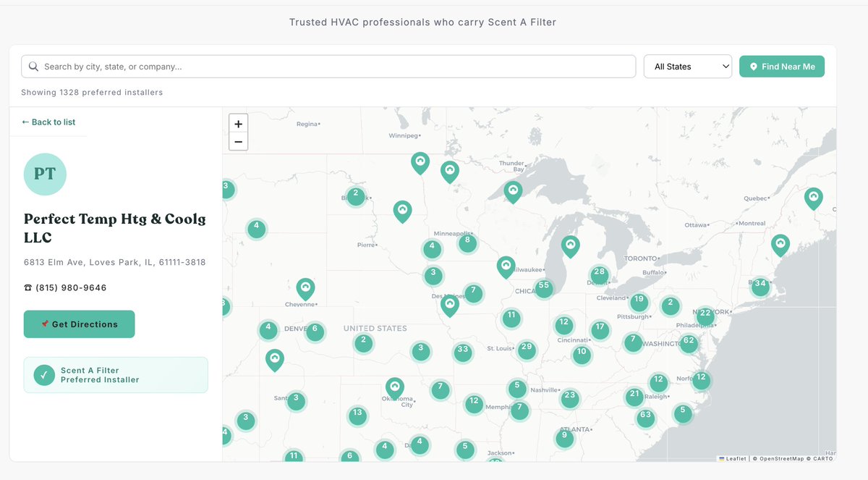This screenshot has height=480, width=868.
Task: Open the 29 cluster near St. Louis
Action: pos(527,350)
